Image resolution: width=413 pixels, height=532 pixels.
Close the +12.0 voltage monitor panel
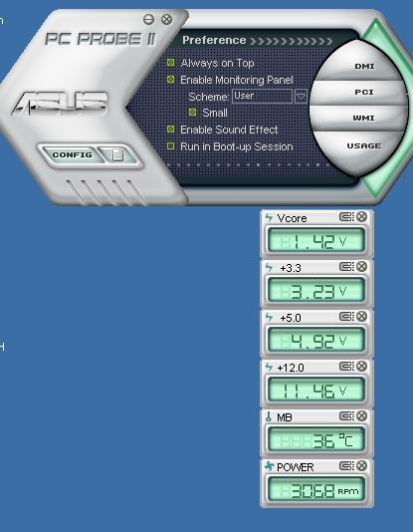tap(362, 366)
